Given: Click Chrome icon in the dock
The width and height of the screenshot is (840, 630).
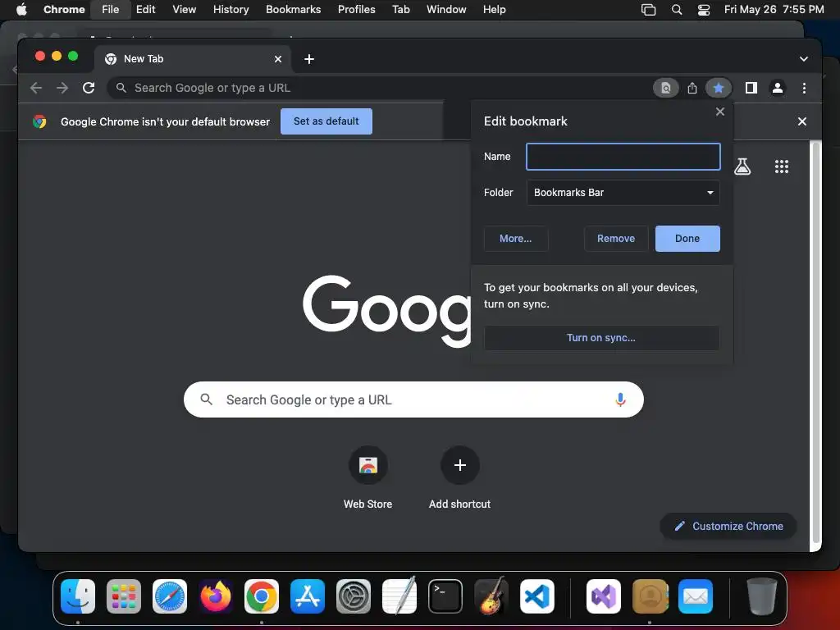Looking at the screenshot, I should click(262, 596).
